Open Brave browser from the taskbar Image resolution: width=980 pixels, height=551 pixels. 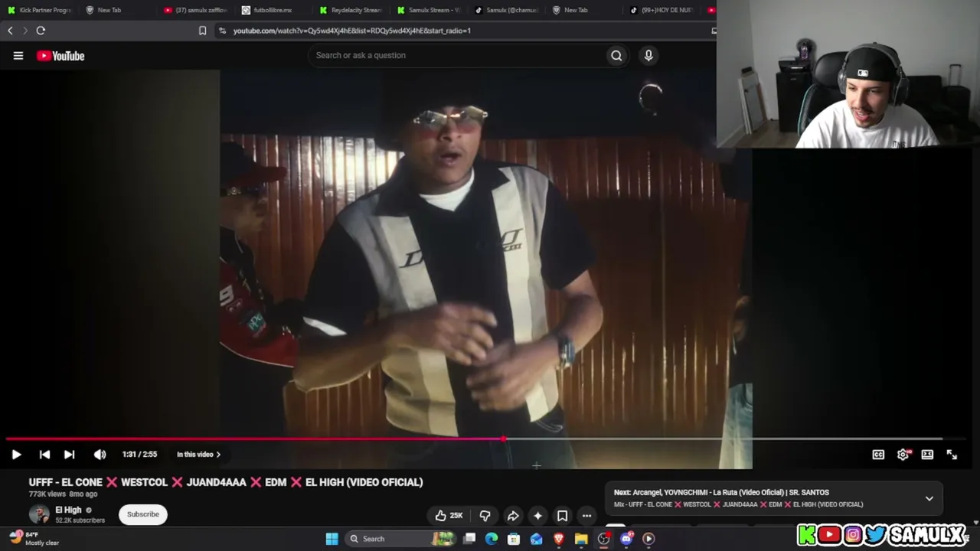tap(559, 539)
